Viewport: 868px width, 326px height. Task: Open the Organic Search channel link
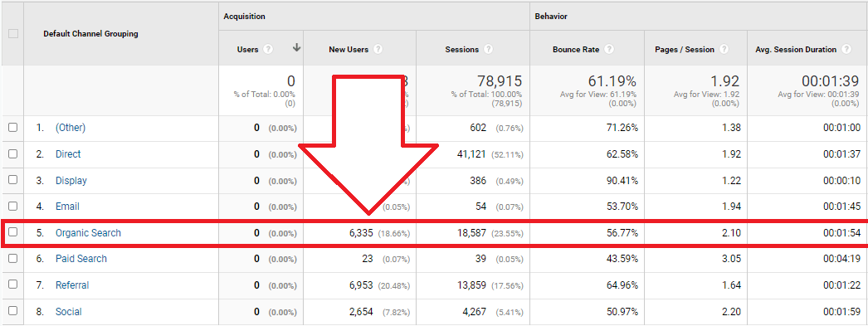[x=88, y=233]
